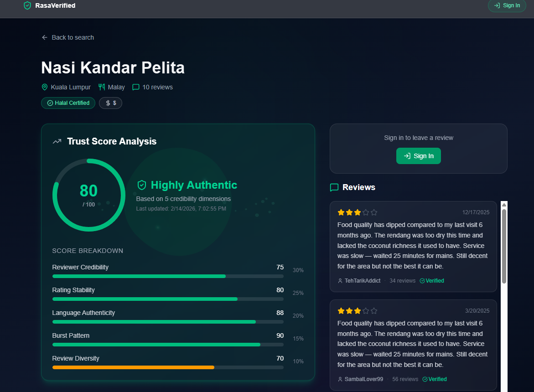Click the circular 80 trust score gauge
This screenshot has width=534, height=392.
(x=89, y=195)
